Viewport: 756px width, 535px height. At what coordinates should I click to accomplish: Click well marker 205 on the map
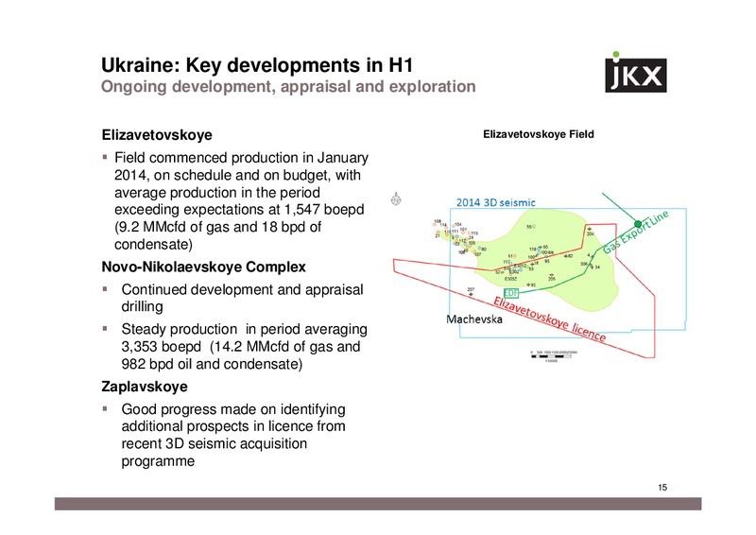[x=552, y=277]
